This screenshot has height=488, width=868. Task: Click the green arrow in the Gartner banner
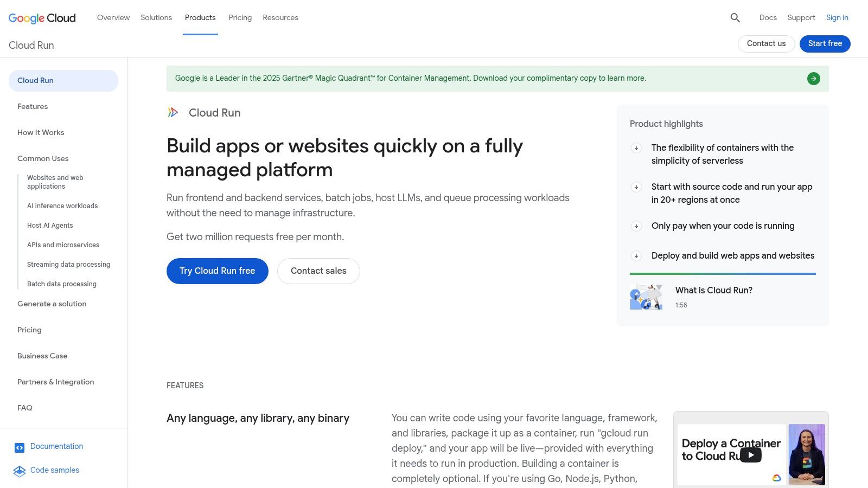coord(814,79)
